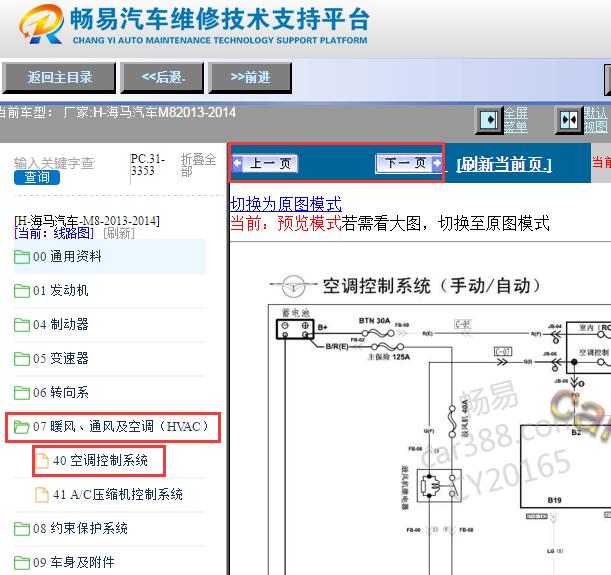Image resolution: width=611 pixels, height=575 pixels.
Task: Click the PC.31-3353 text
Action: pyautogui.click(x=148, y=165)
